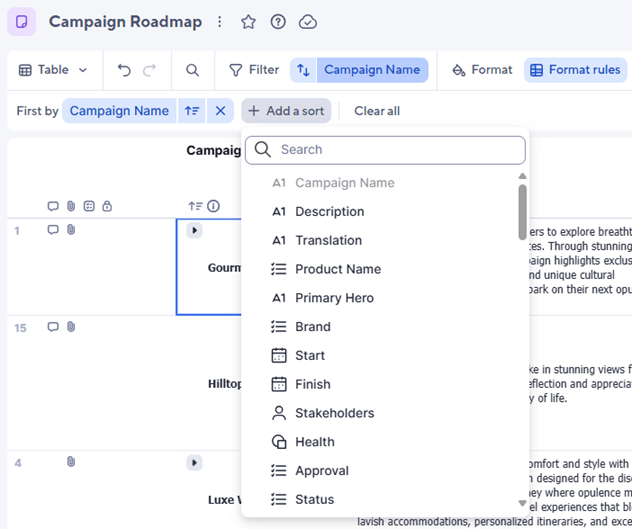Open the Format paint bucket tool
The width and height of the screenshot is (632, 529).
482,70
